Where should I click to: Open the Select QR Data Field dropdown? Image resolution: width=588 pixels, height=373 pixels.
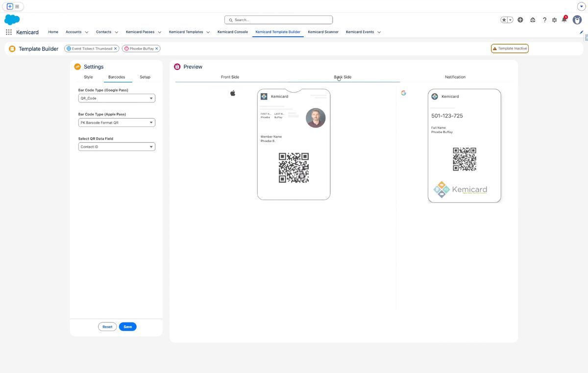[x=117, y=147]
